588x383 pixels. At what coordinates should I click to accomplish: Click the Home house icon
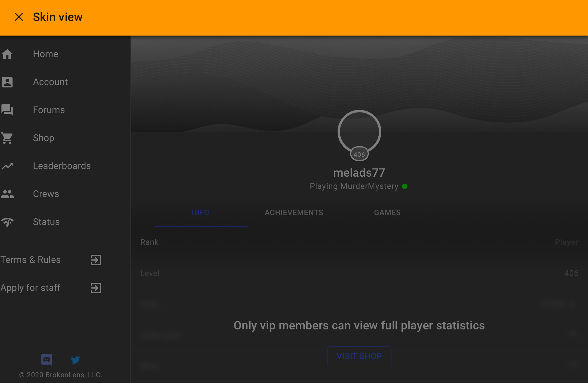point(7,54)
